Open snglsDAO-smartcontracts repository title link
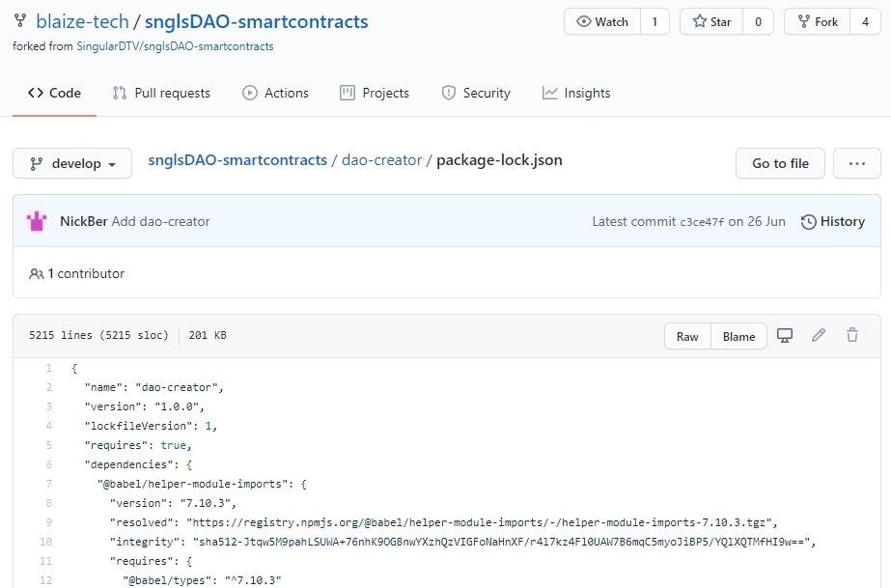The width and height of the screenshot is (891, 588). pyautogui.click(x=256, y=21)
